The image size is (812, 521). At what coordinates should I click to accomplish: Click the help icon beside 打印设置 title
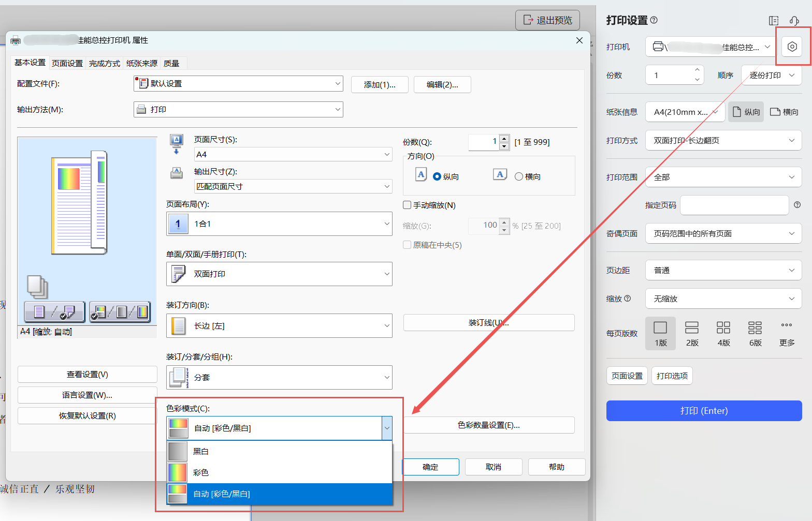pyautogui.click(x=654, y=20)
